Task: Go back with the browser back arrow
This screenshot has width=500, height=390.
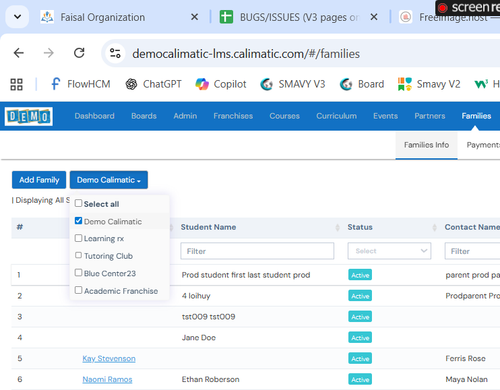Action: click(19, 53)
